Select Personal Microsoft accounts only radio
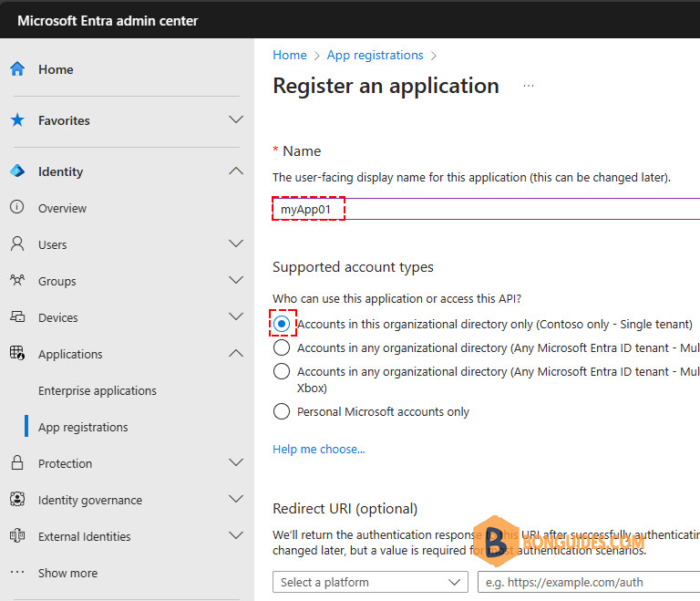The width and height of the screenshot is (700, 601). [282, 411]
